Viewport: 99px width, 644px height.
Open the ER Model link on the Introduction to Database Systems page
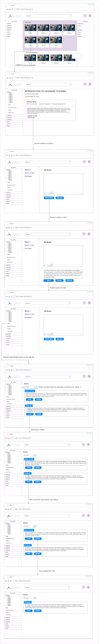point(31,118)
